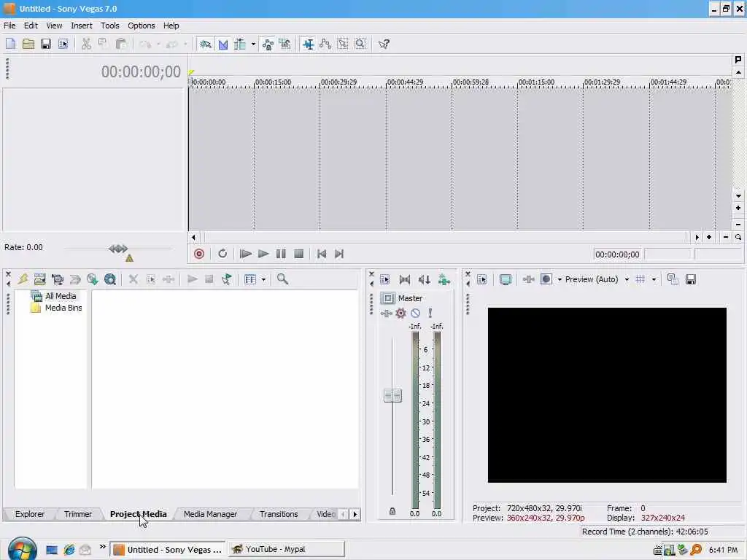Toggle Master mute circle icon

point(415,314)
